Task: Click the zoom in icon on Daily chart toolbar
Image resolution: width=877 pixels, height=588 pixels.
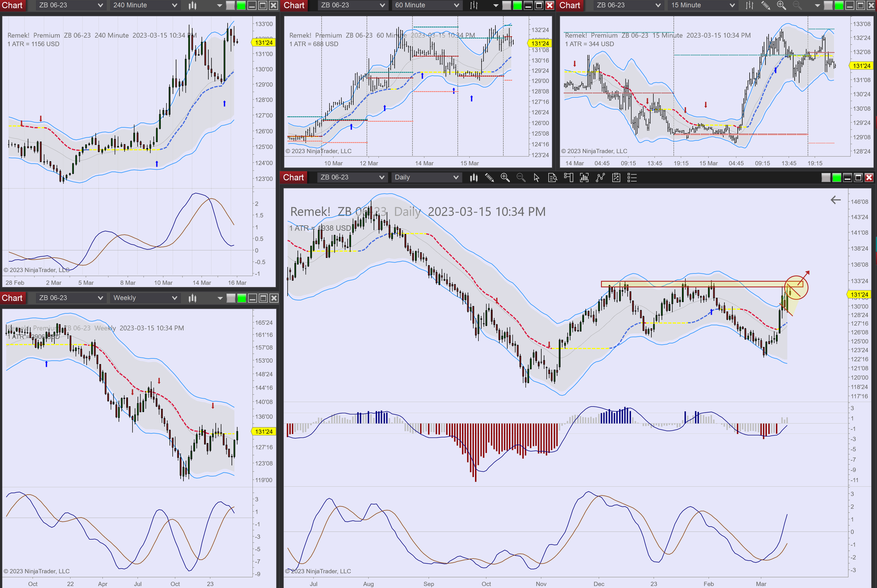Action: (505, 178)
